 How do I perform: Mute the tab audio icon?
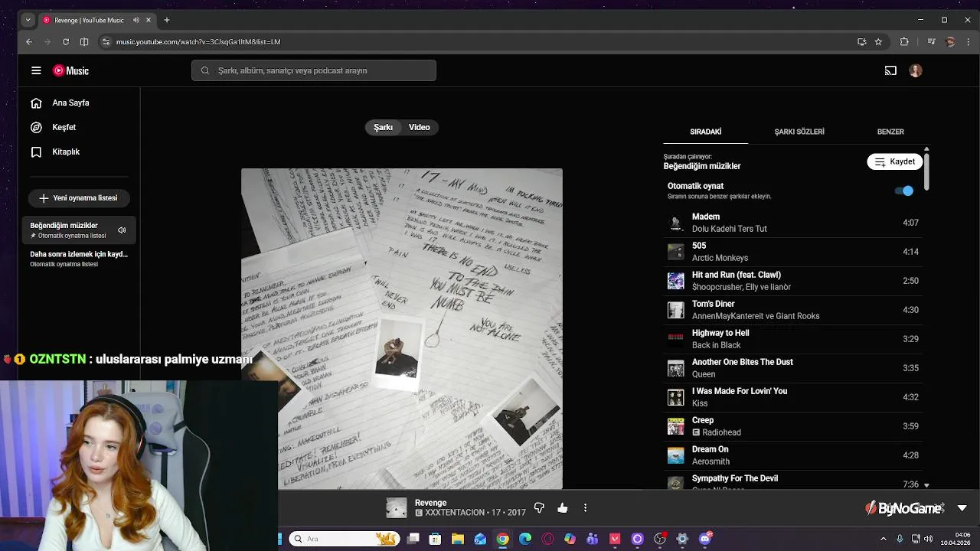(136, 20)
